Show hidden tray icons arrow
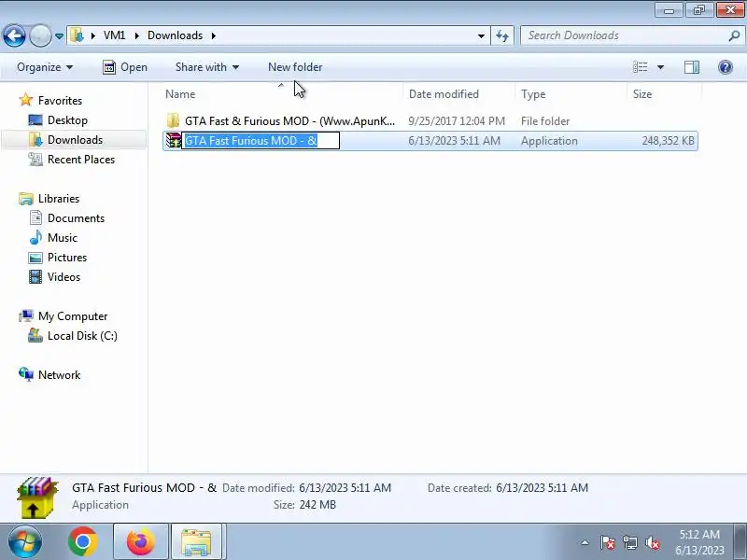The width and height of the screenshot is (747, 560). pyautogui.click(x=585, y=542)
